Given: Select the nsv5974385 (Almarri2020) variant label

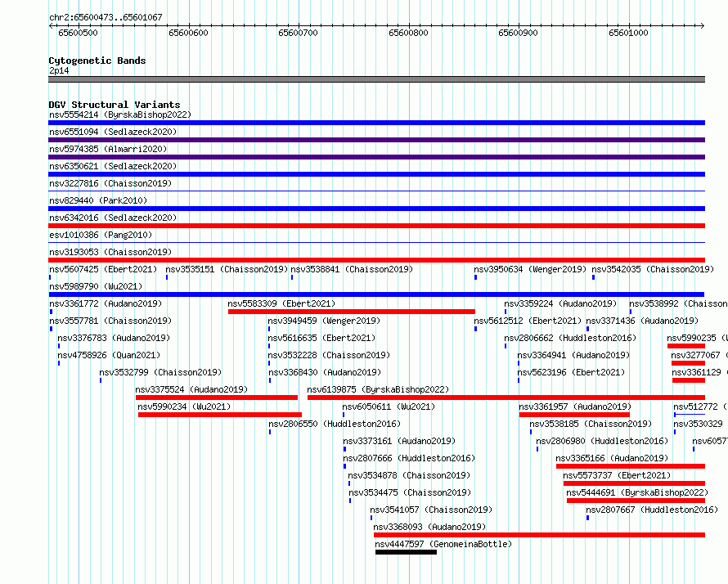Looking at the screenshot, I should click(108, 149).
